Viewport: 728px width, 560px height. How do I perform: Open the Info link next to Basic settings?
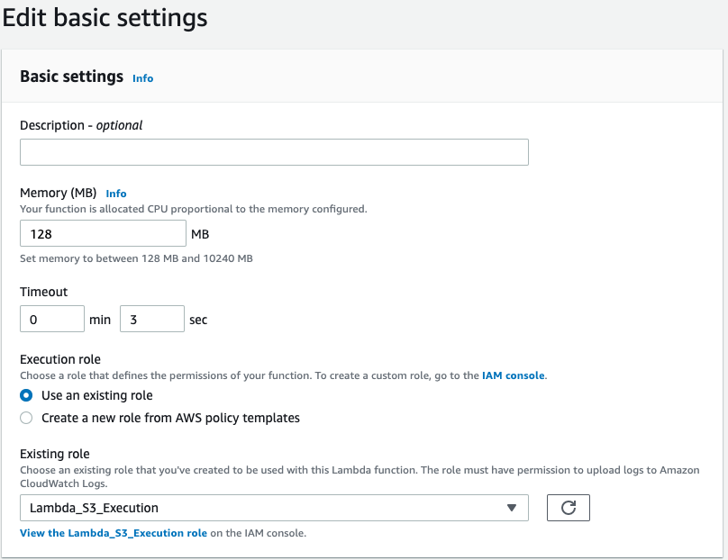coord(142,78)
